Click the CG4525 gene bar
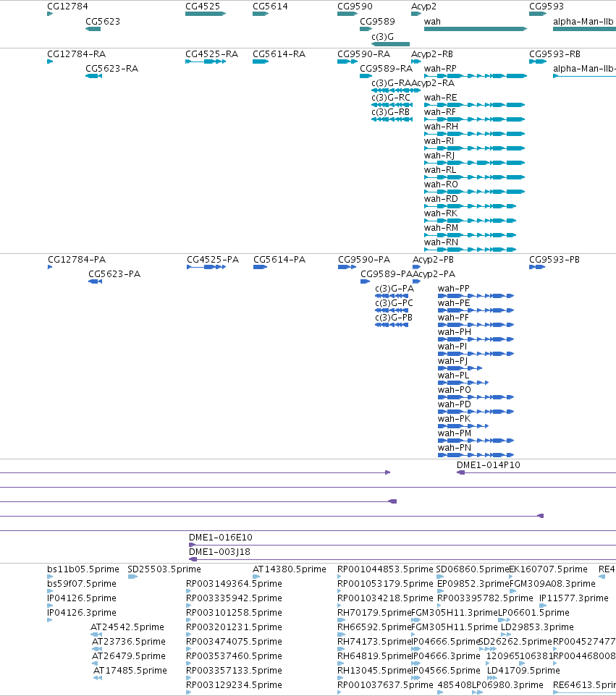616x696 pixels. 206,14
